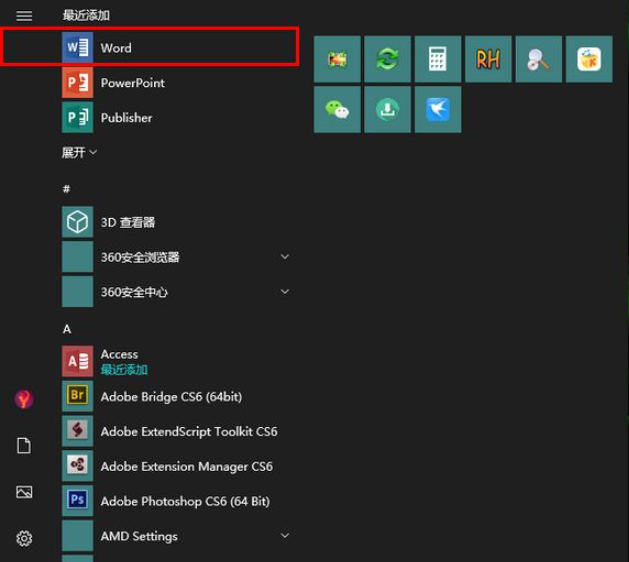Click the orange RH tile
629x562 pixels.
(488, 59)
